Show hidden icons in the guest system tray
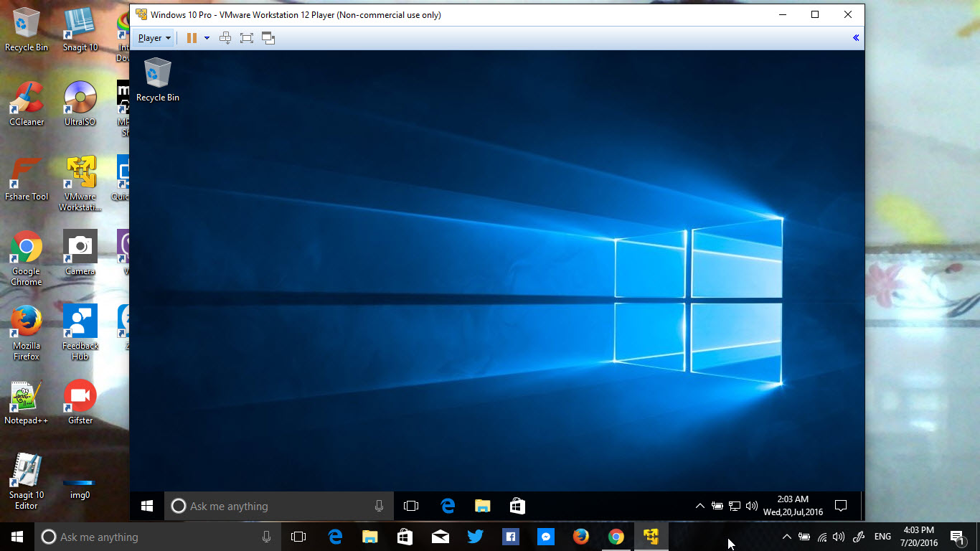 [699, 505]
